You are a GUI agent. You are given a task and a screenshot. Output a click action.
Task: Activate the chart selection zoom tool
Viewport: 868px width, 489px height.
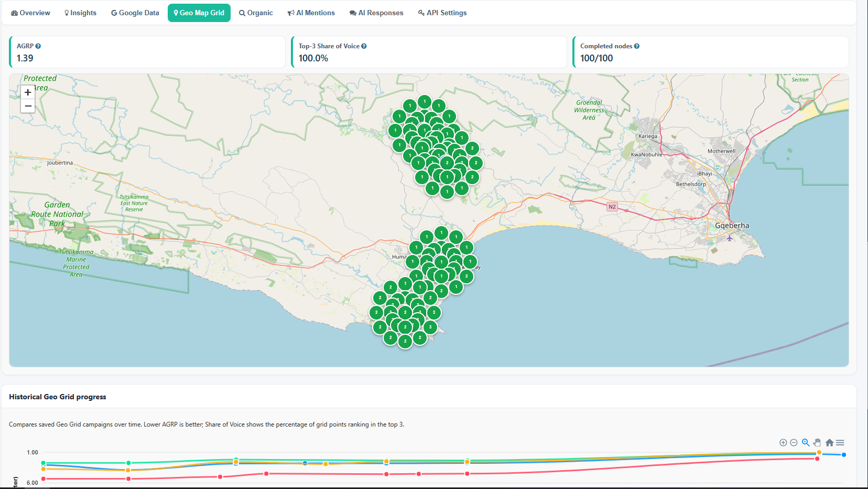[x=806, y=443]
